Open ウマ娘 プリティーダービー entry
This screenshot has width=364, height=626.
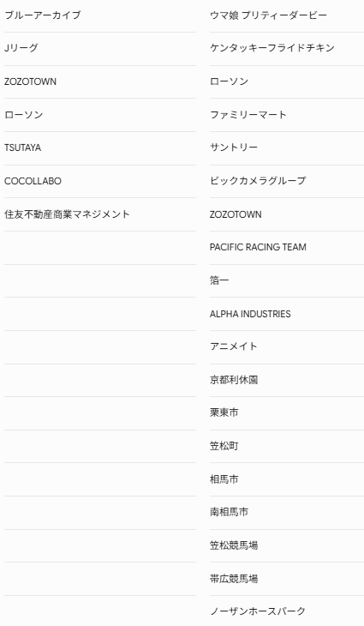[x=268, y=15]
